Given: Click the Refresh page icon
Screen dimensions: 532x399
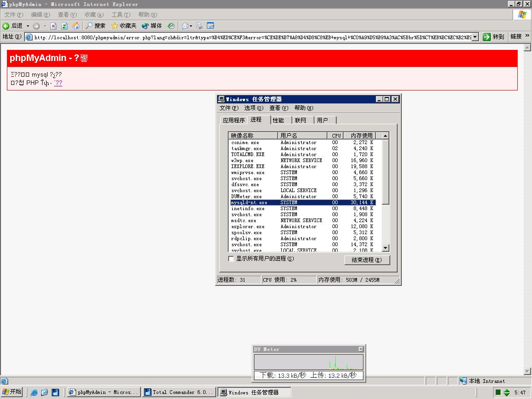Looking at the screenshot, I should tap(65, 26).
